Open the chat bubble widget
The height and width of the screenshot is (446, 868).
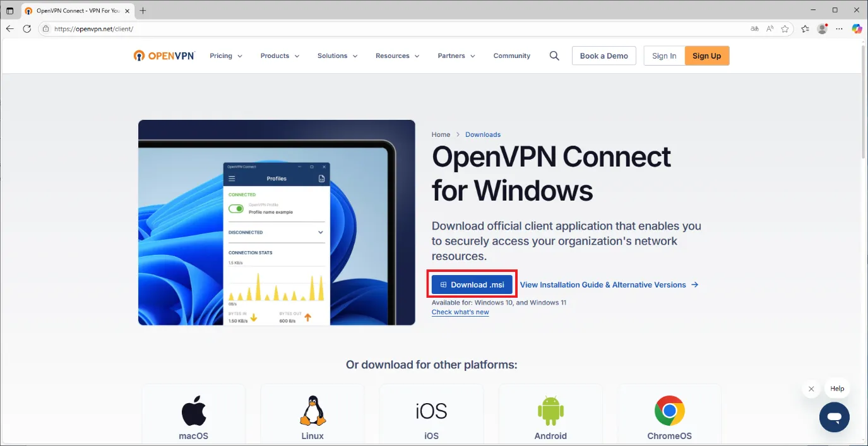coord(834,417)
